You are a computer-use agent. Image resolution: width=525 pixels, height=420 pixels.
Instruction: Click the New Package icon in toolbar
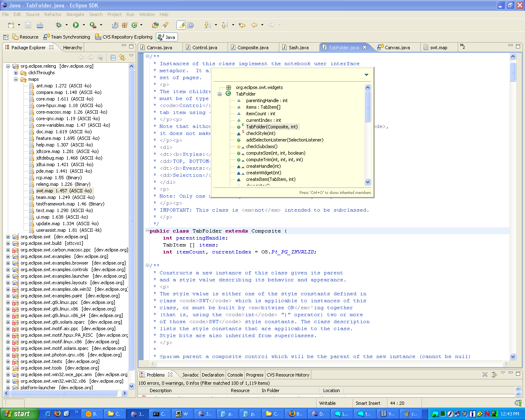click(x=125, y=25)
